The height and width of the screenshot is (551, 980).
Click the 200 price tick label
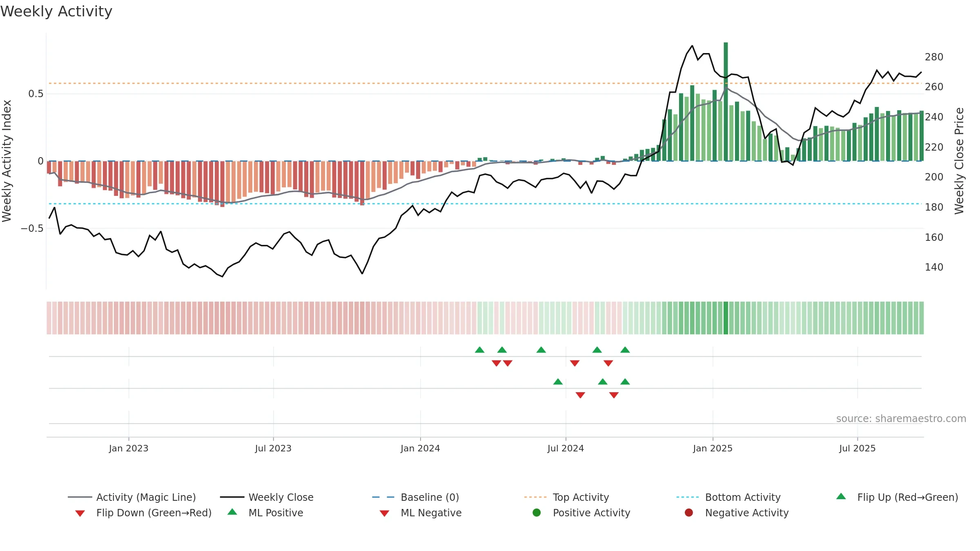coord(934,177)
